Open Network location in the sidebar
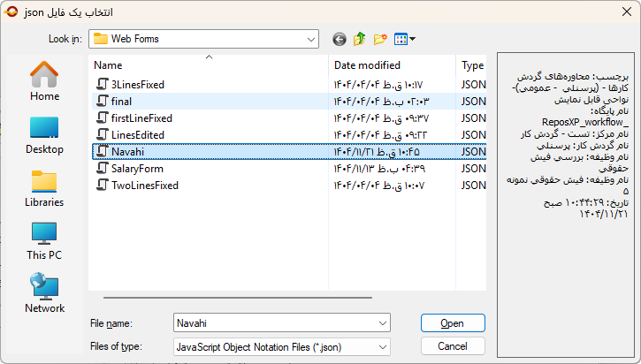The height and width of the screenshot is (364, 641). tap(44, 293)
